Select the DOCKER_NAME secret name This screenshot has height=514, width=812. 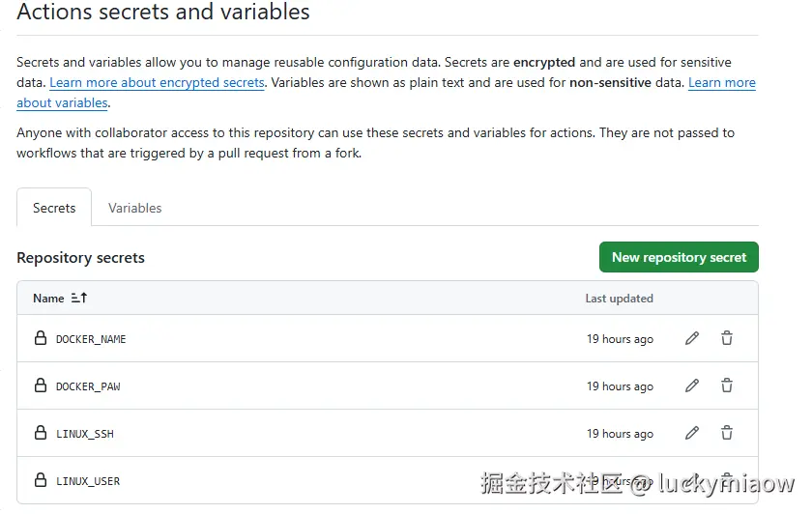91,339
